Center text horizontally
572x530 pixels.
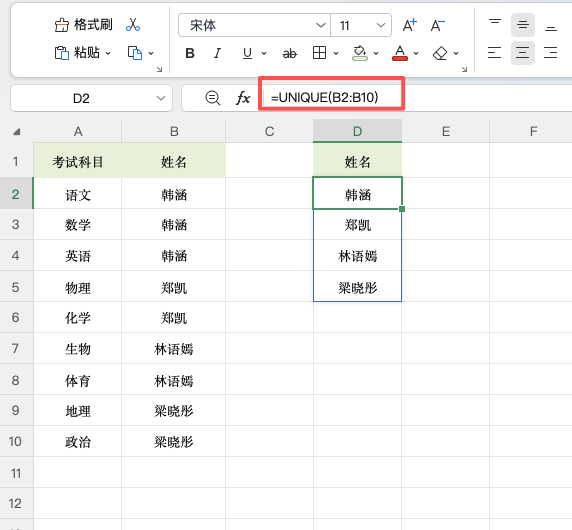(x=523, y=53)
